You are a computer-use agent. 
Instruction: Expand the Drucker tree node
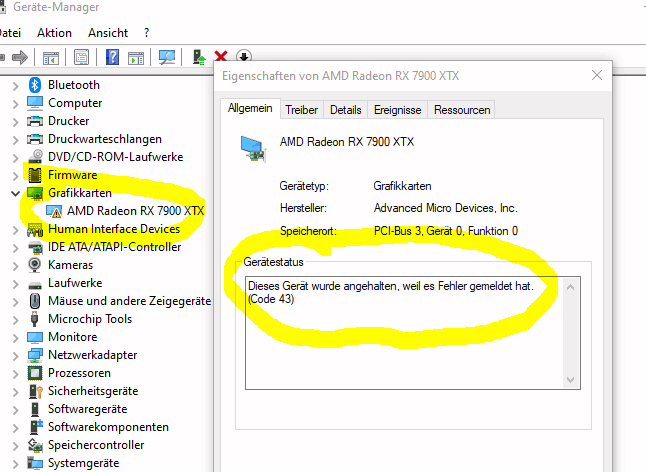[15, 122]
